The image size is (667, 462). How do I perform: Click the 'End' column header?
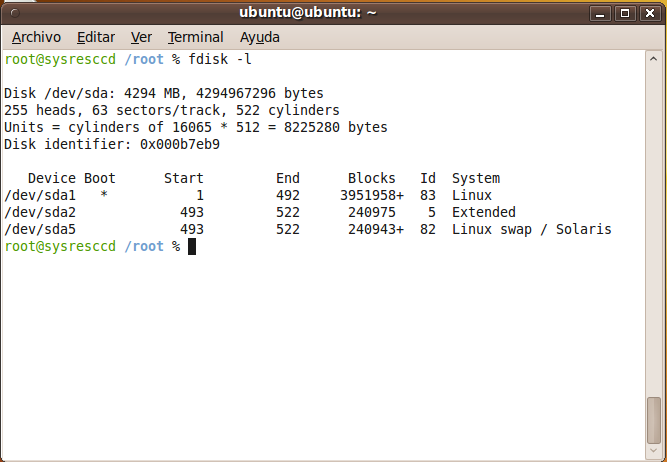click(288, 178)
